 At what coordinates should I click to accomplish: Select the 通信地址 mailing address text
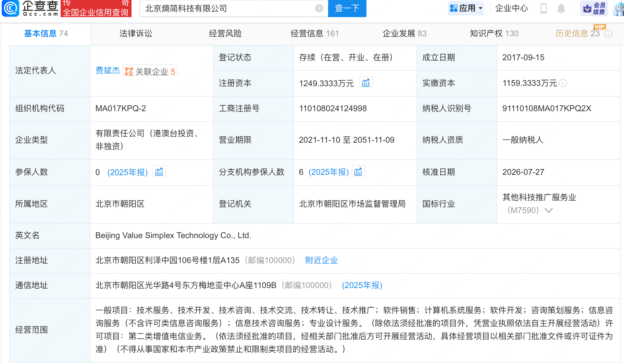pyautogui.click(x=186, y=285)
